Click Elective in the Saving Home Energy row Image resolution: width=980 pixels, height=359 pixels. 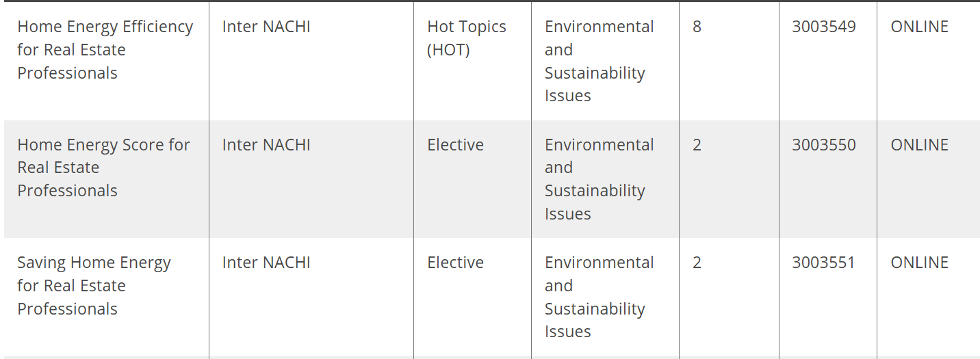tap(455, 263)
